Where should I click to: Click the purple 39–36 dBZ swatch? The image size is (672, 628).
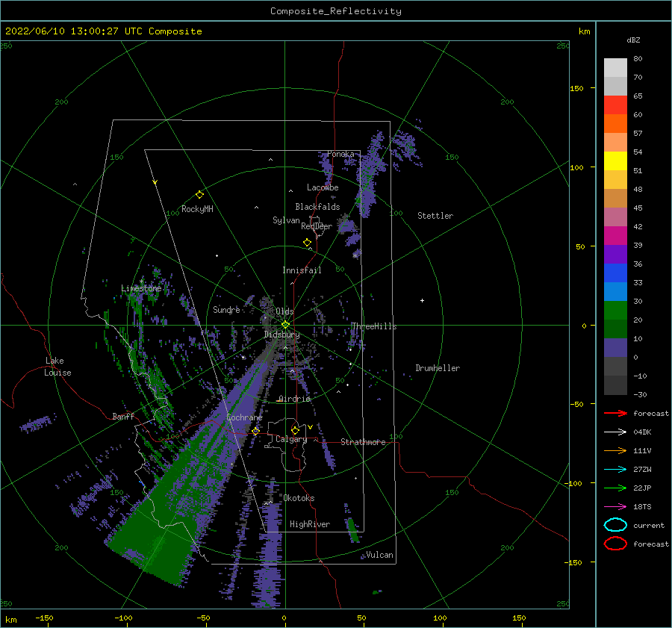pyautogui.click(x=615, y=254)
